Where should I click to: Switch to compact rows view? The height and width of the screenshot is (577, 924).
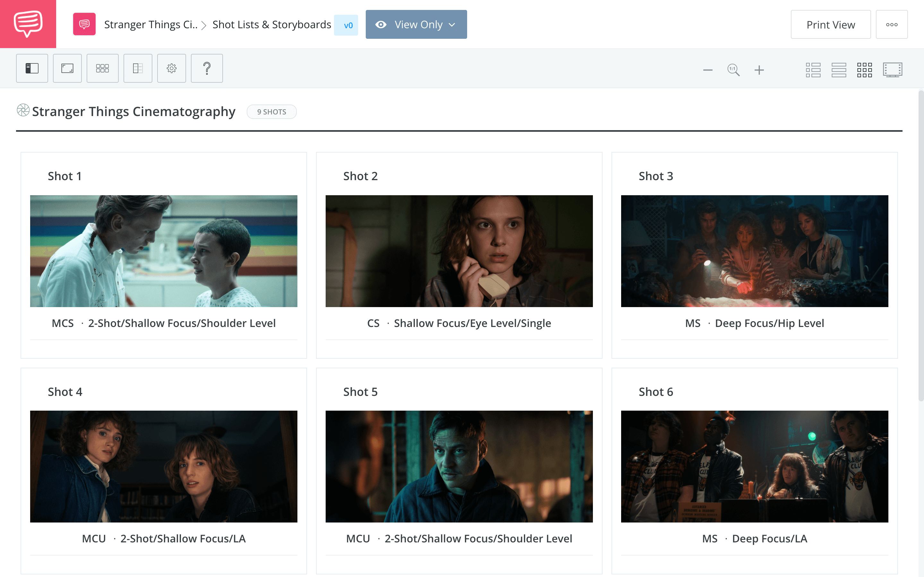click(839, 70)
